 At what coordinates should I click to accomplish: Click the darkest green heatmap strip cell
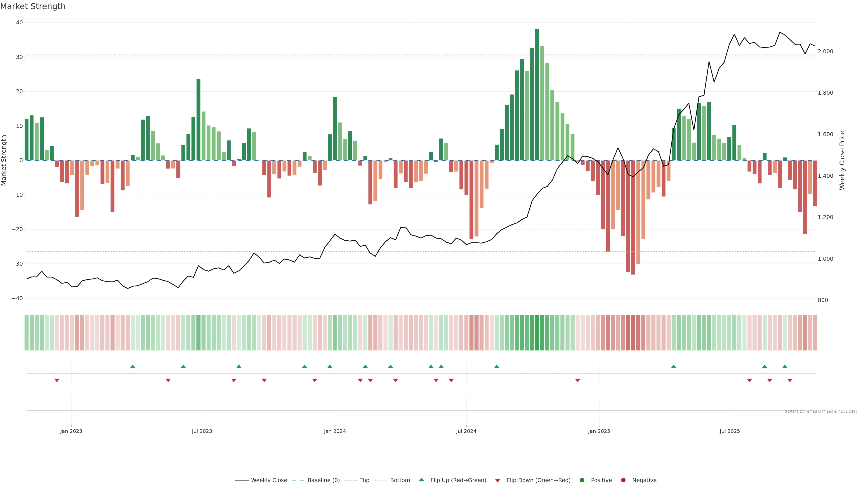[537, 333]
